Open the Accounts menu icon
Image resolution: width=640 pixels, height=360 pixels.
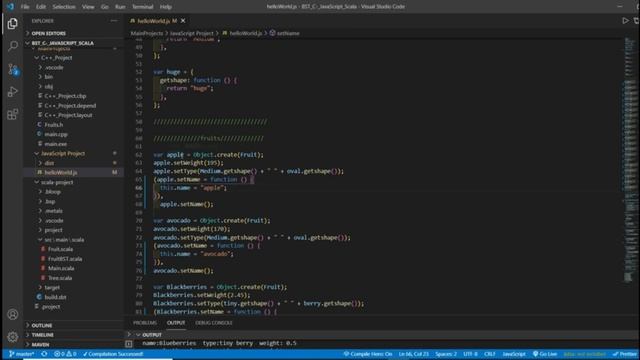point(13,314)
